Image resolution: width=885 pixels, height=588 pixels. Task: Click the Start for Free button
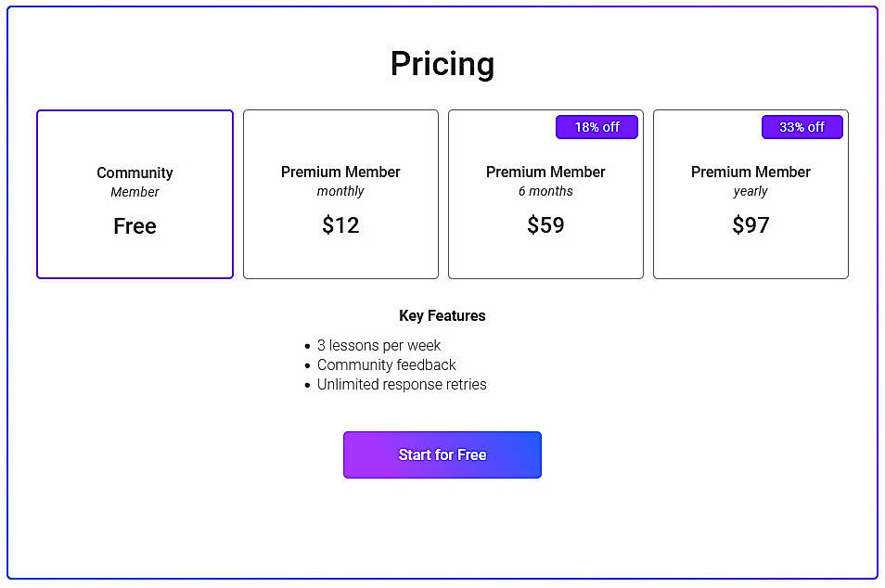coord(442,454)
